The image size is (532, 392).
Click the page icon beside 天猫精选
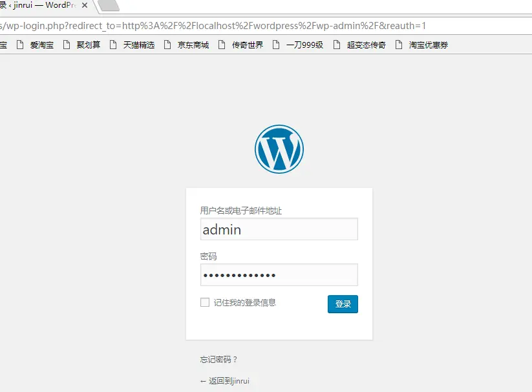(113, 45)
